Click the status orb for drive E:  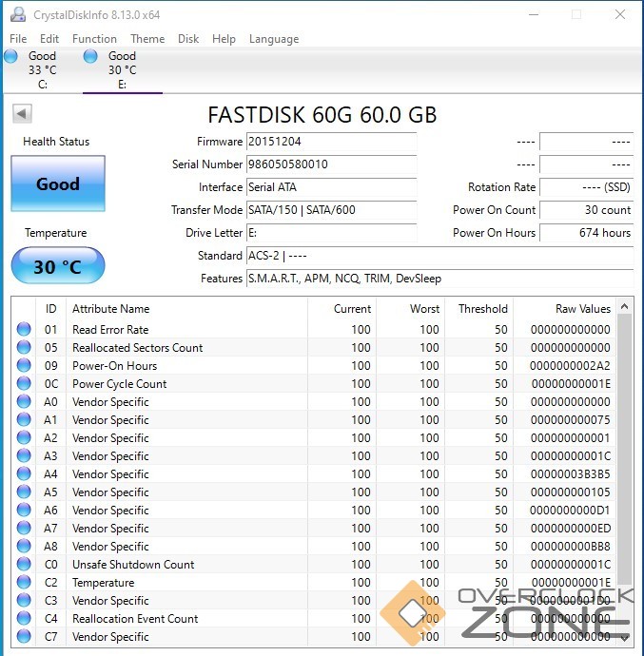90,56
